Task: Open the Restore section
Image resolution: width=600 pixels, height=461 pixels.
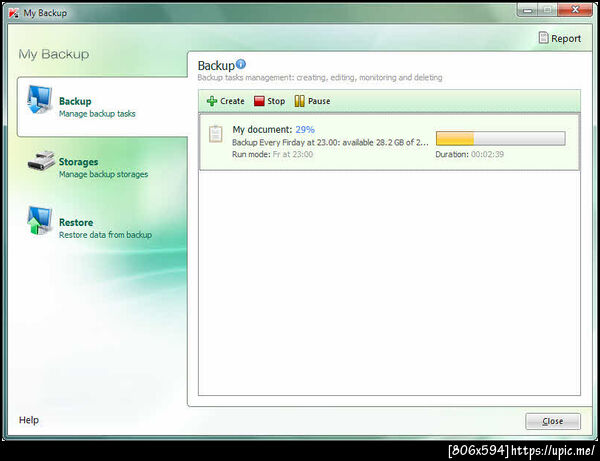Action: [x=102, y=228]
